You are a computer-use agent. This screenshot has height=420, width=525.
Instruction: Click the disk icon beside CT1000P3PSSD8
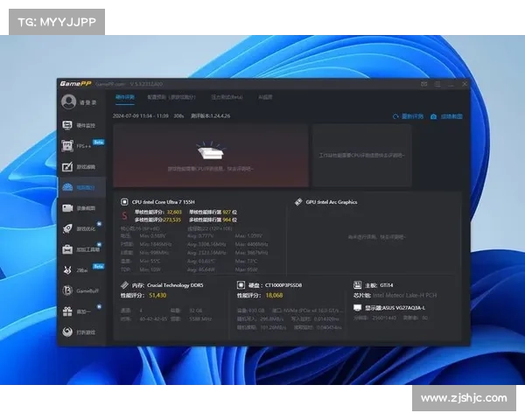(241, 285)
